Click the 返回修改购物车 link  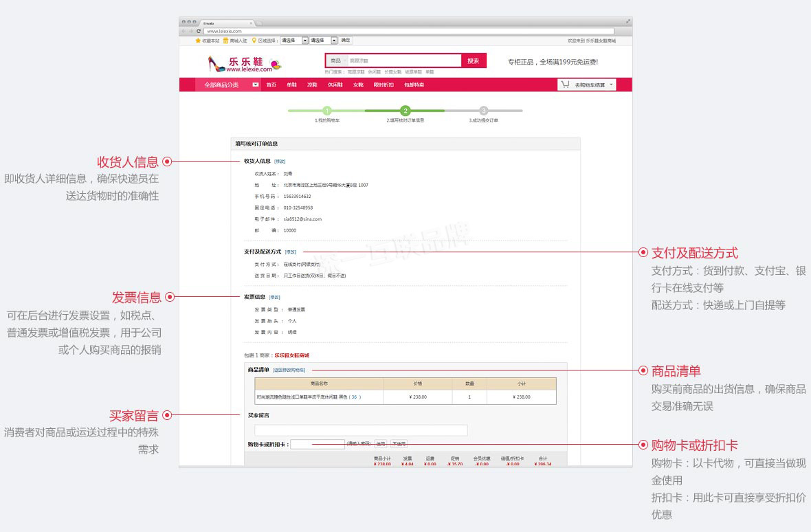(289, 370)
